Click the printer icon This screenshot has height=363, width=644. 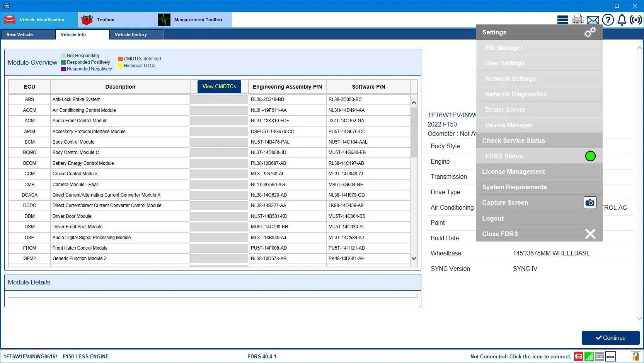578,19
